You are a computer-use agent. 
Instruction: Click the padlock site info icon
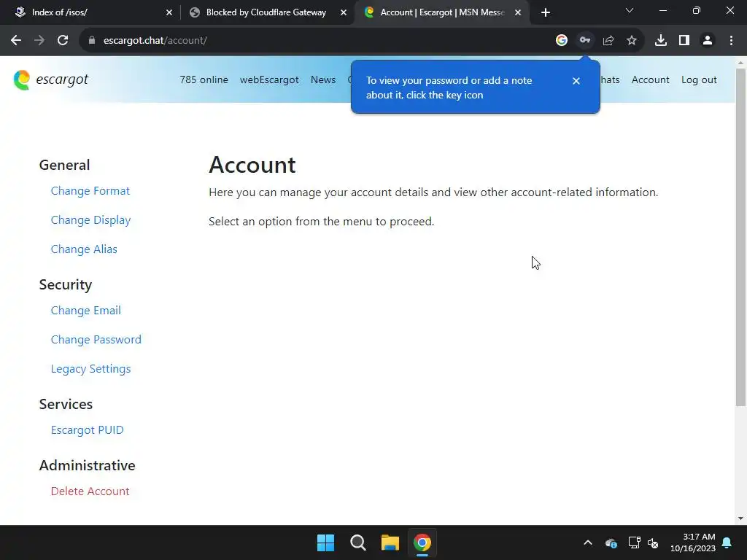[92, 41]
